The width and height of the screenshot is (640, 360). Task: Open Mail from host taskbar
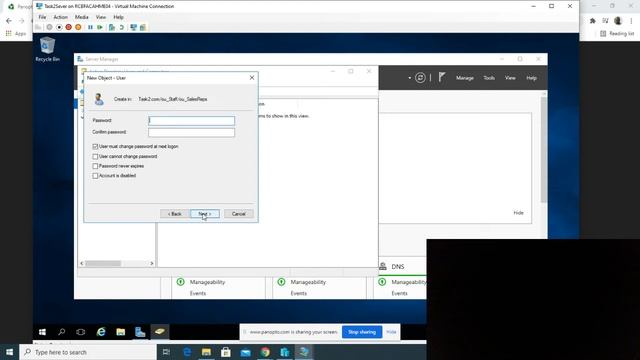(245, 352)
